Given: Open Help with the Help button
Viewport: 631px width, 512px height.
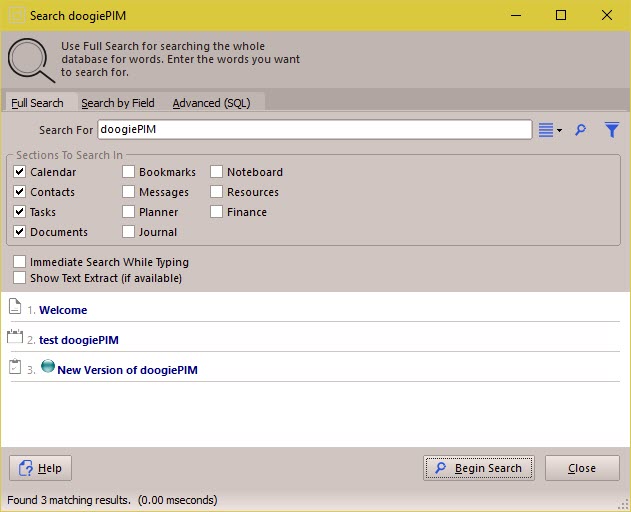Looking at the screenshot, I should 40,468.
